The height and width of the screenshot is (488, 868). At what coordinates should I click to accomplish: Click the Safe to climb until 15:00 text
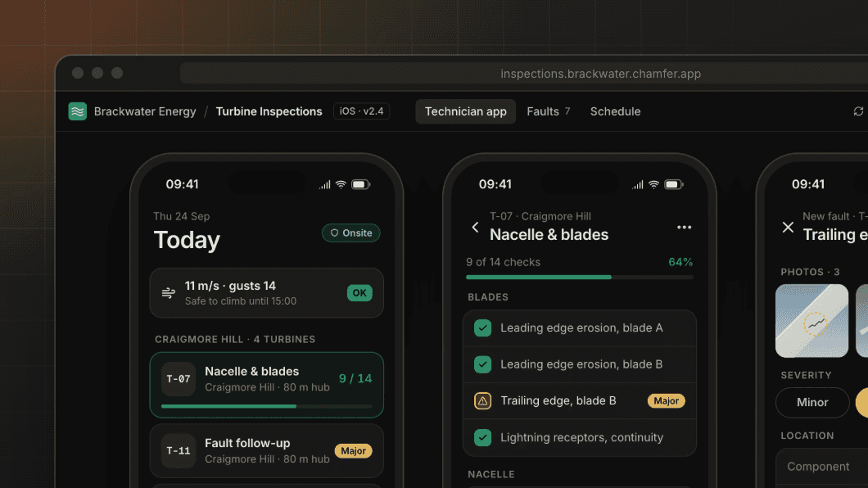tap(241, 301)
